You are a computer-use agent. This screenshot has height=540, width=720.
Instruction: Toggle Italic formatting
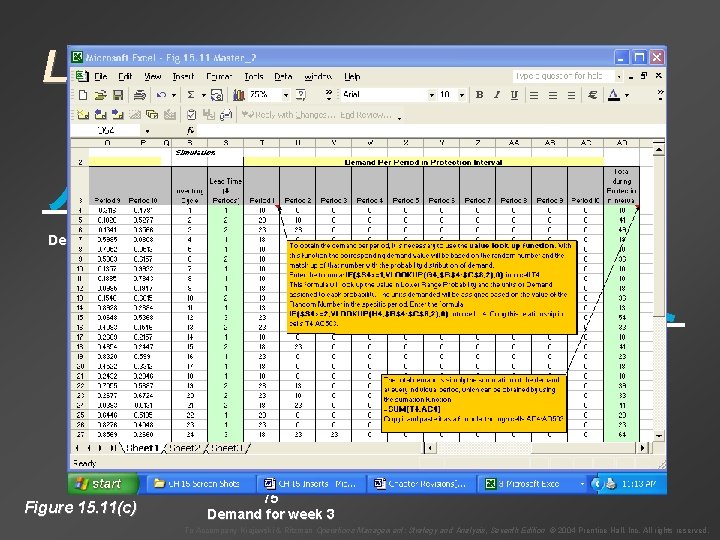(x=496, y=95)
